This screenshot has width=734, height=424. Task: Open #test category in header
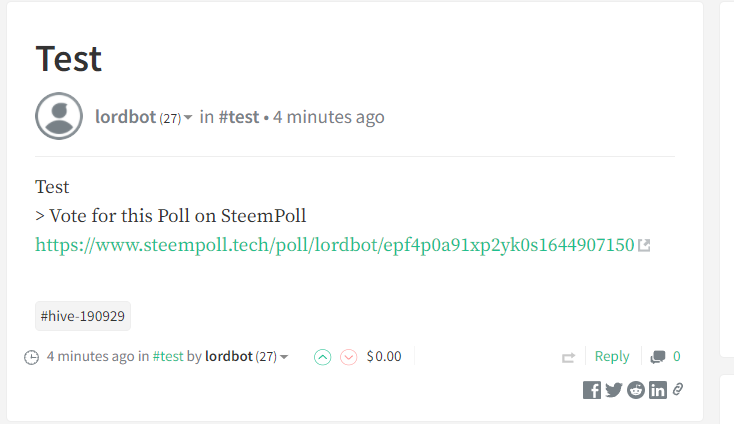[x=239, y=117]
